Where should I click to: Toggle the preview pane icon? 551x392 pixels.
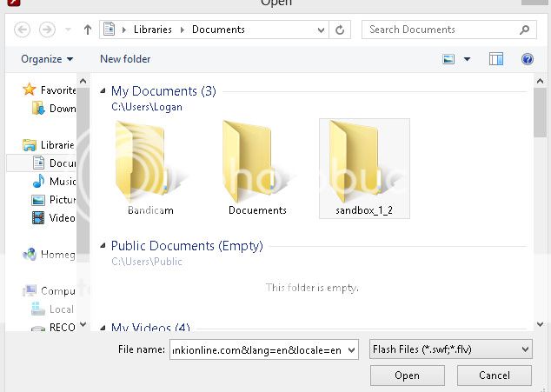click(x=496, y=59)
